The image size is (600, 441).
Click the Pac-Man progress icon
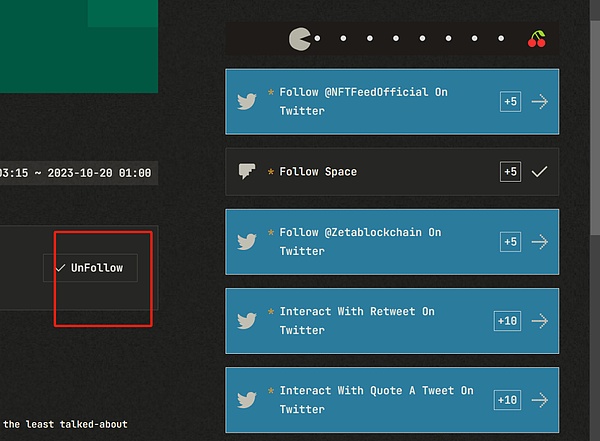(299, 39)
